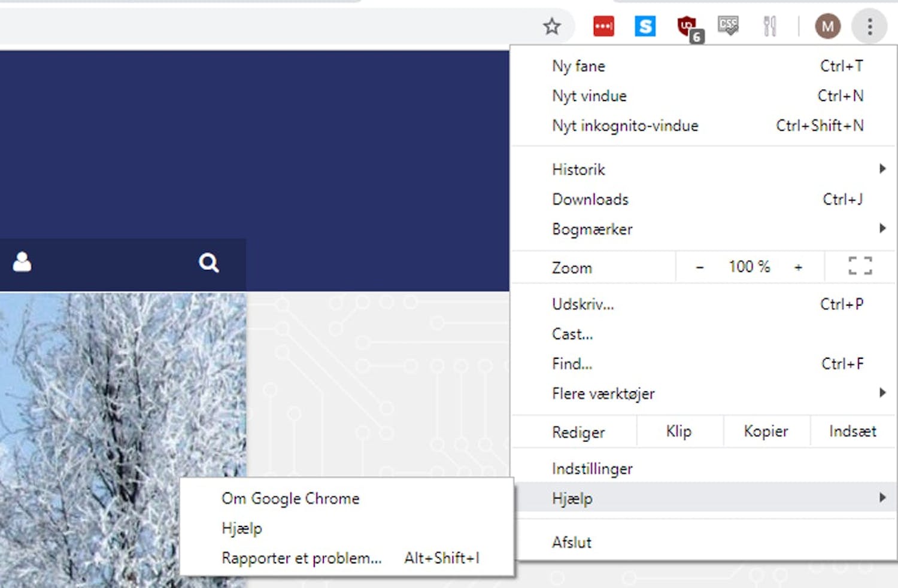Select Afslut to quit Chrome
The image size is (898, 588).
pyautogui.click(x=572, y=542)
